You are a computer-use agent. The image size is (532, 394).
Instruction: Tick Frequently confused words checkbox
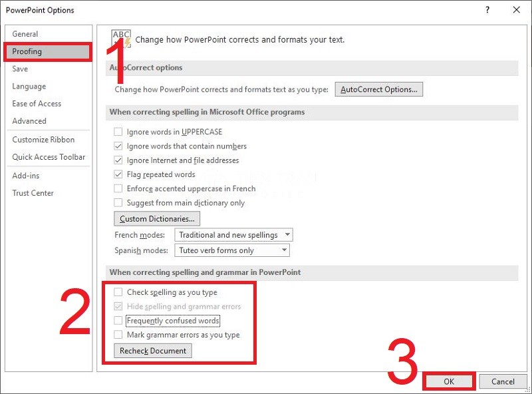pos(118,321)
